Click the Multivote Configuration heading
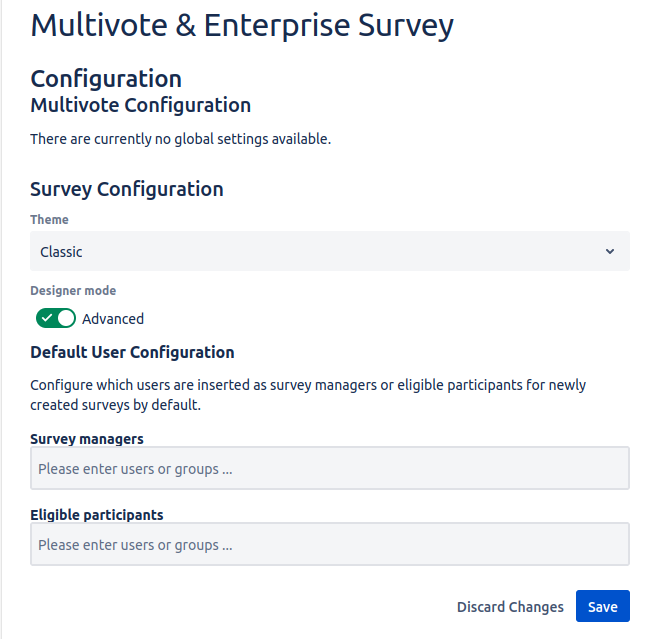The height and width of the screenshot is (639, 659). tap(140, 105)
